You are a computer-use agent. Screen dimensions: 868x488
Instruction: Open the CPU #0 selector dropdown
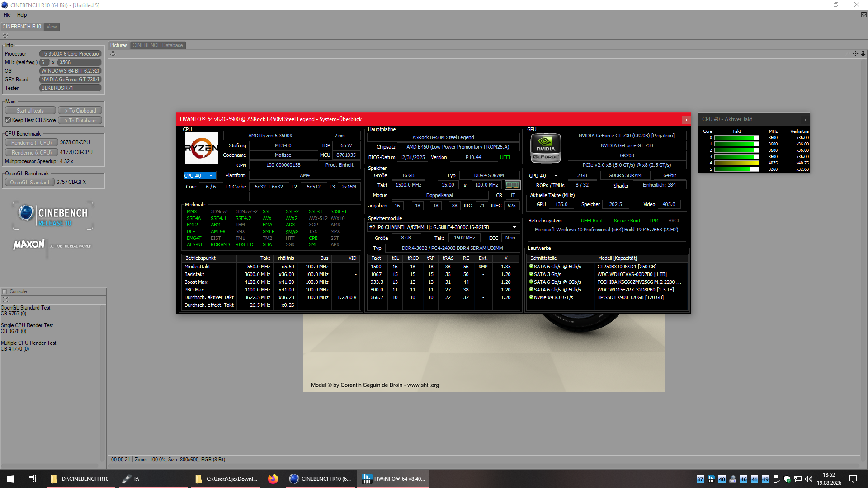[x=199, y=176]
